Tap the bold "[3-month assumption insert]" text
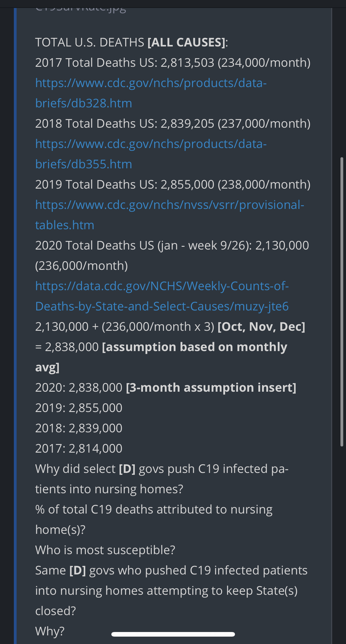The width and height of the screenshot is (346, 644). pyautogui.click(x=211, y=388)
